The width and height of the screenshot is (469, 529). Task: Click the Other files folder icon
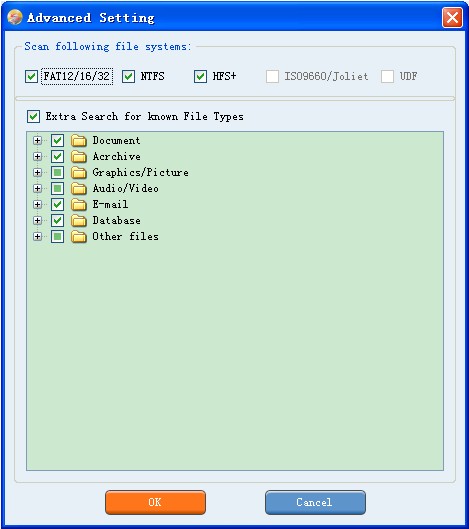click(79, 236)
